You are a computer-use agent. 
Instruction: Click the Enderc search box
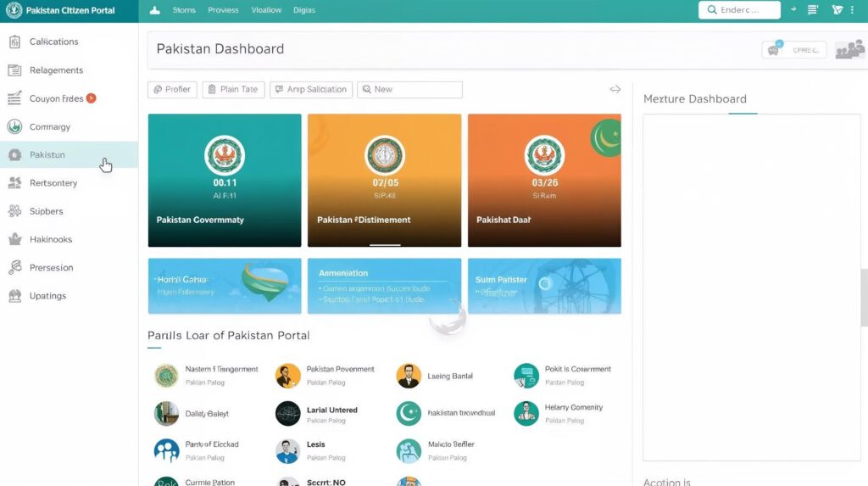739,10
